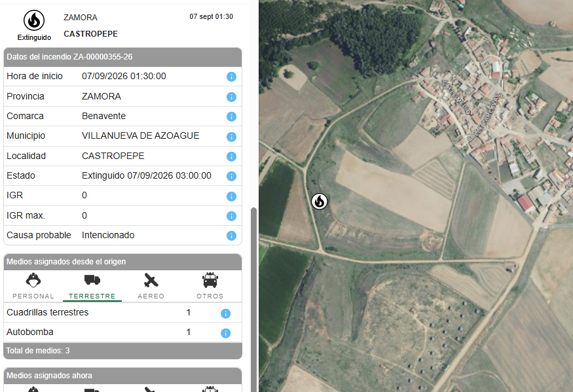Click the Extinguido fire status icon

34,20
